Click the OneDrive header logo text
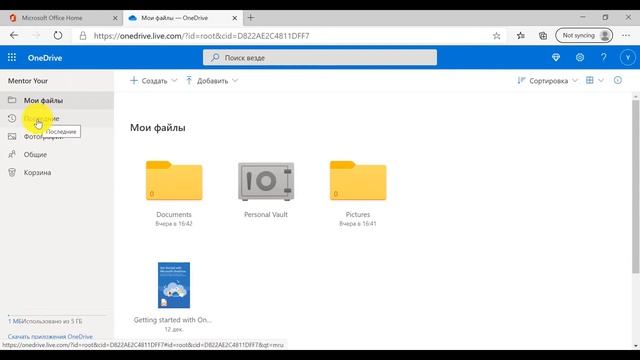The width and height of the screenshot is (640, 360). pos(45,58)
